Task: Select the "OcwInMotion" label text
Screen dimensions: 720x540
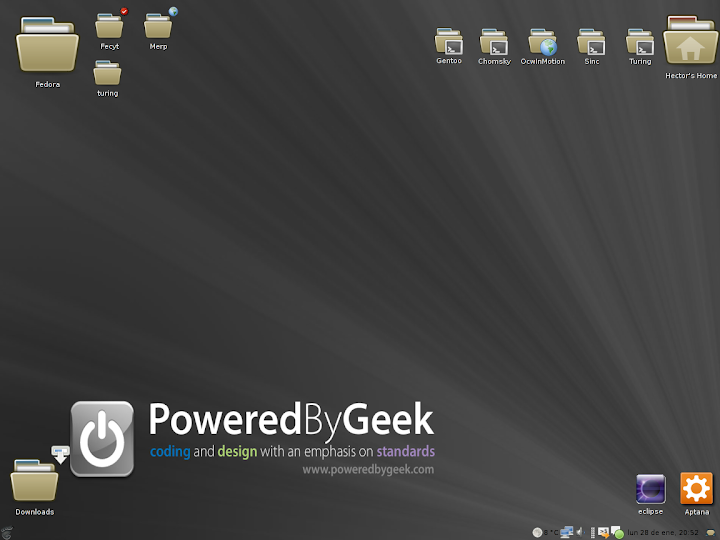Action: coord(542,62)
